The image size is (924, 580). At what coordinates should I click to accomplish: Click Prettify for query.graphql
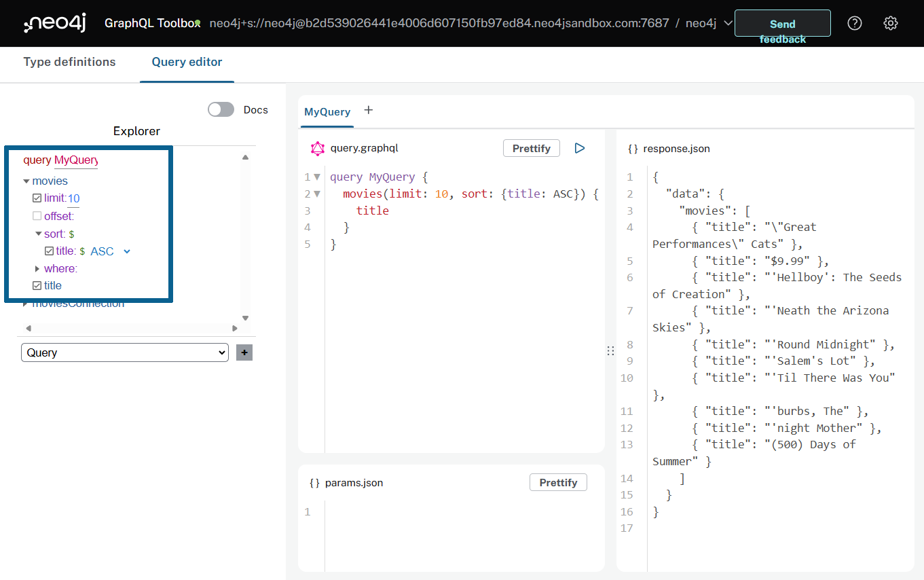click(x=532, y=148)
